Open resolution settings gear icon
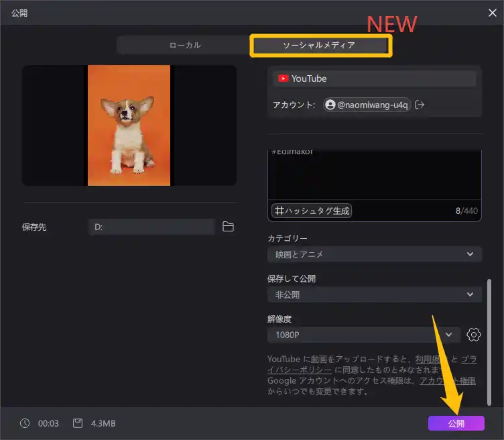This screenshot has width=504, height=440. tap(473, 335)
